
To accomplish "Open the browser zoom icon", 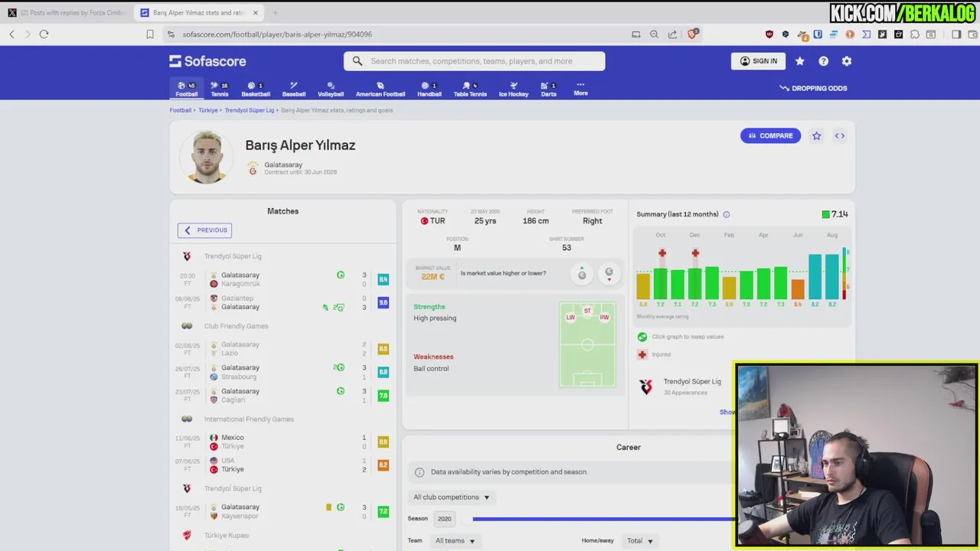I will point(654,34).
